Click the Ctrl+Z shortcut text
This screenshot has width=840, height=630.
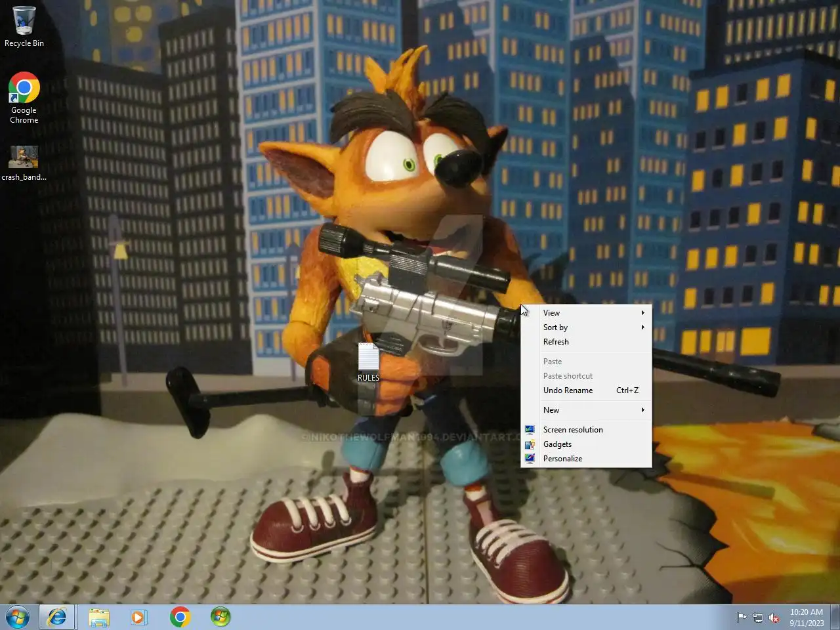pyautogui.click(x=627, y=390)
